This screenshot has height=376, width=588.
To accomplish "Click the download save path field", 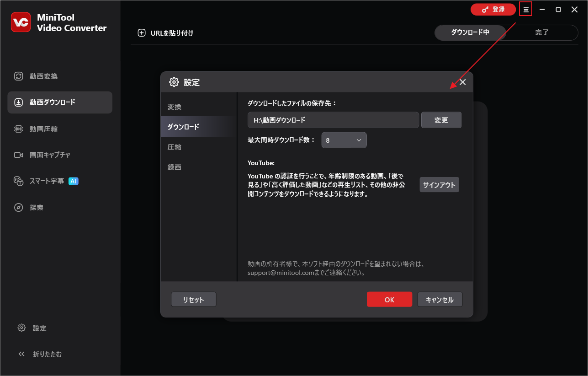I will (333, 120).
